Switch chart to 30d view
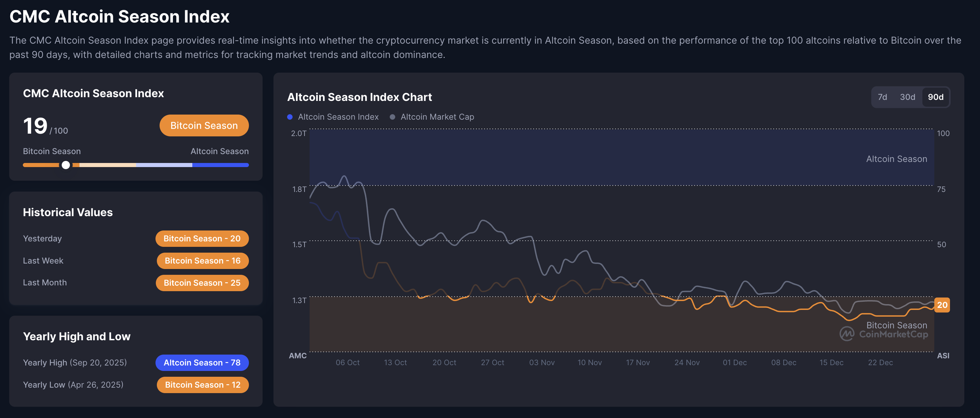Image resolution: width=980 pixels, height=418 pixels. (x=908, y=97)
